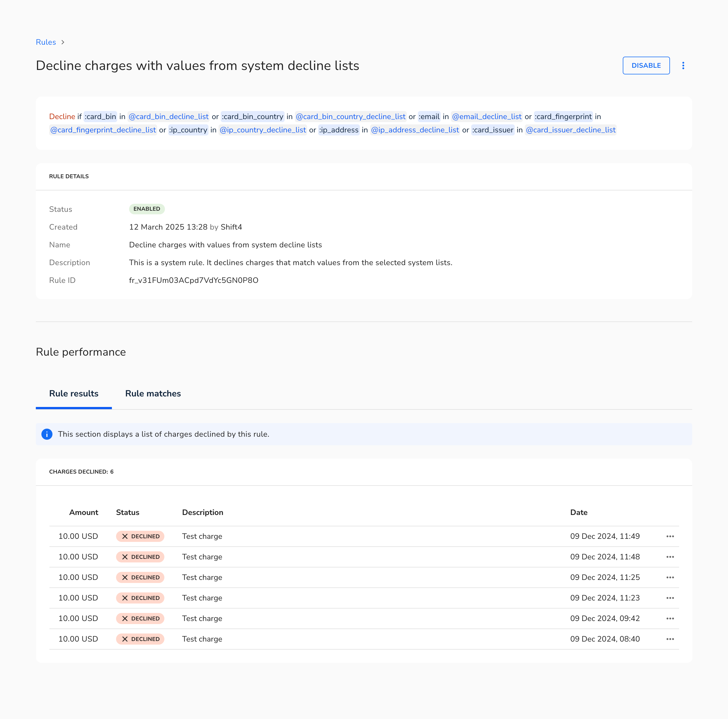Click the date 09 Dec 2024, 11:25
Image resolution: width=728 pixels, height=719 pixels.
click(x=605, y=577)
